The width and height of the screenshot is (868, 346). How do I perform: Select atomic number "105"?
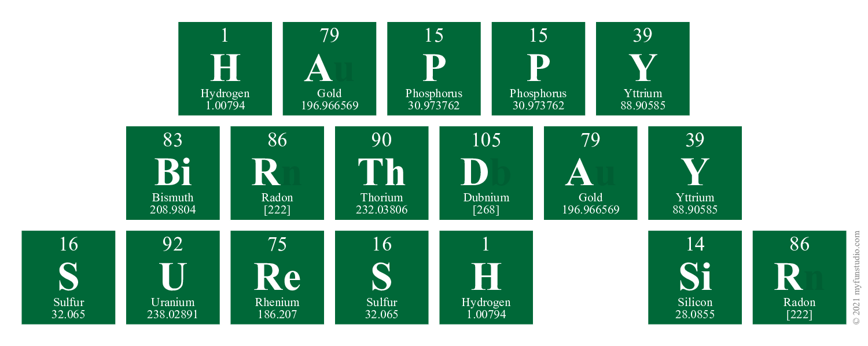(x=486, y=140)
